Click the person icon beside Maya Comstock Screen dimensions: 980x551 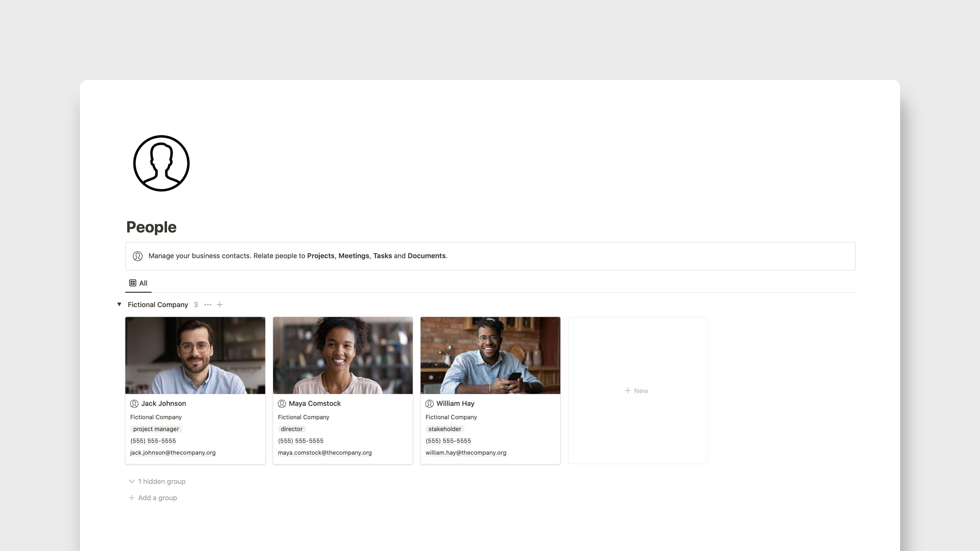pos(282,404)
